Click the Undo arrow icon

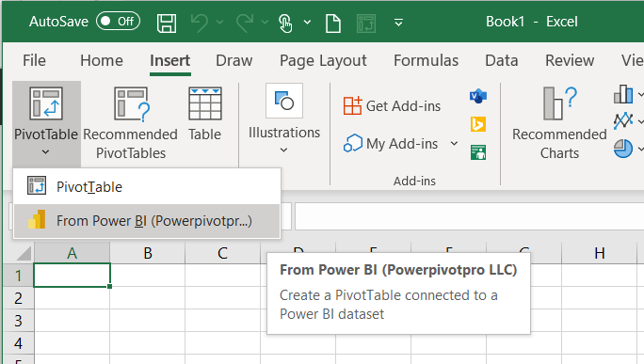(200, 23)
